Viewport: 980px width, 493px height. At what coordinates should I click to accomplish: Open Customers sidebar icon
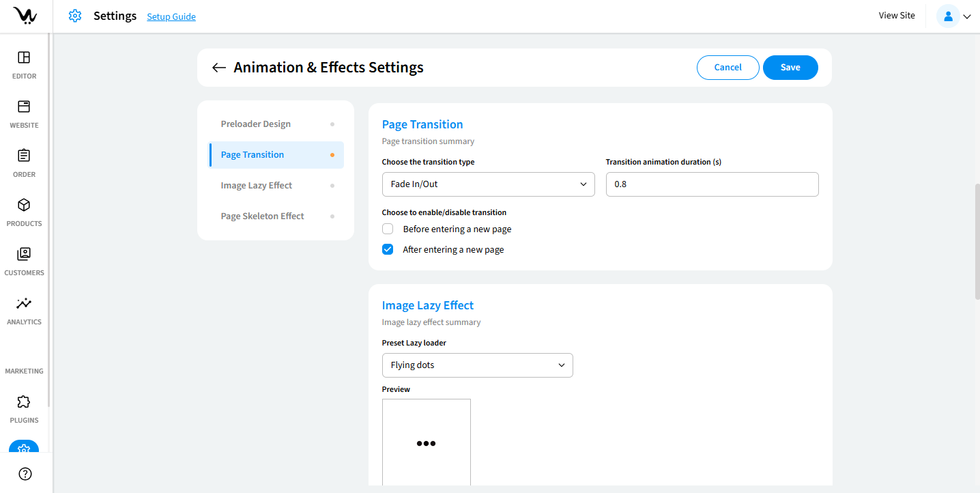pos(24,254)
